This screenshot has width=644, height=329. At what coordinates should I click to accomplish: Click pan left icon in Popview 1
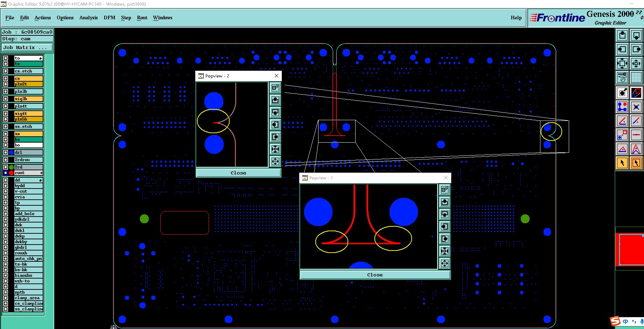click(x=445, y=226)
